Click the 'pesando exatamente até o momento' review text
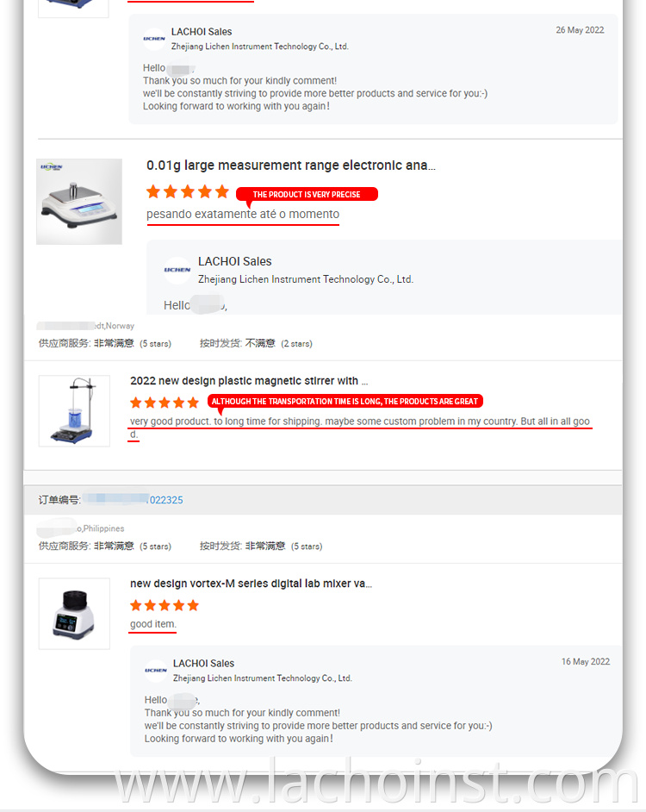 [x=243, y=214]
